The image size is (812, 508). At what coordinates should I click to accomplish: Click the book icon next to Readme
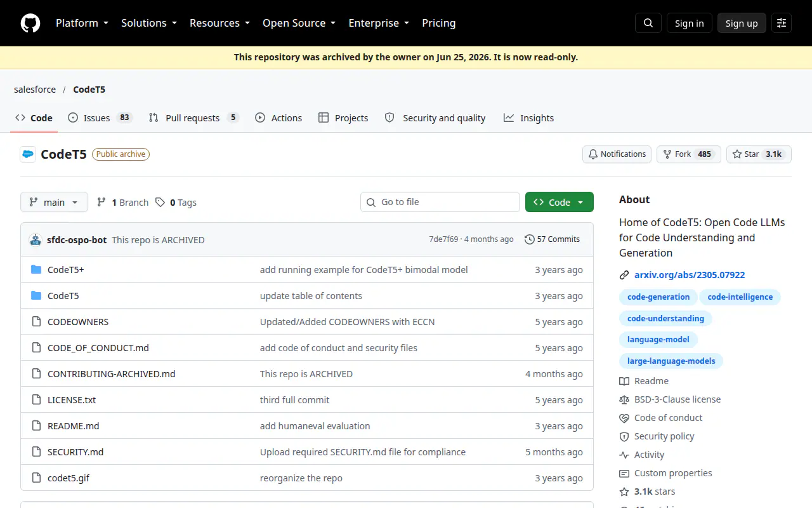click(624, 381)
